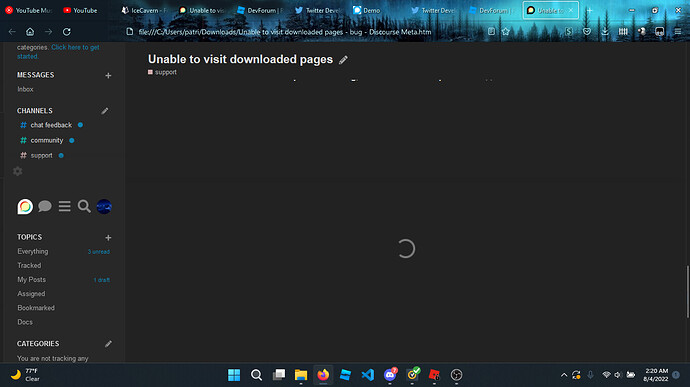Viewport: 690px width, 387px height.
Task: Click the Discourse logo in the sidebar
Action: click(x=25, y=206)
